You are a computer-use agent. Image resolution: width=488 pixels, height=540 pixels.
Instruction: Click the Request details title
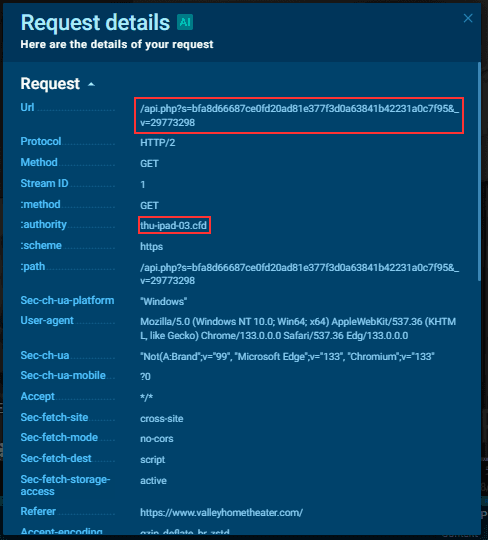[x=95, y=22]
